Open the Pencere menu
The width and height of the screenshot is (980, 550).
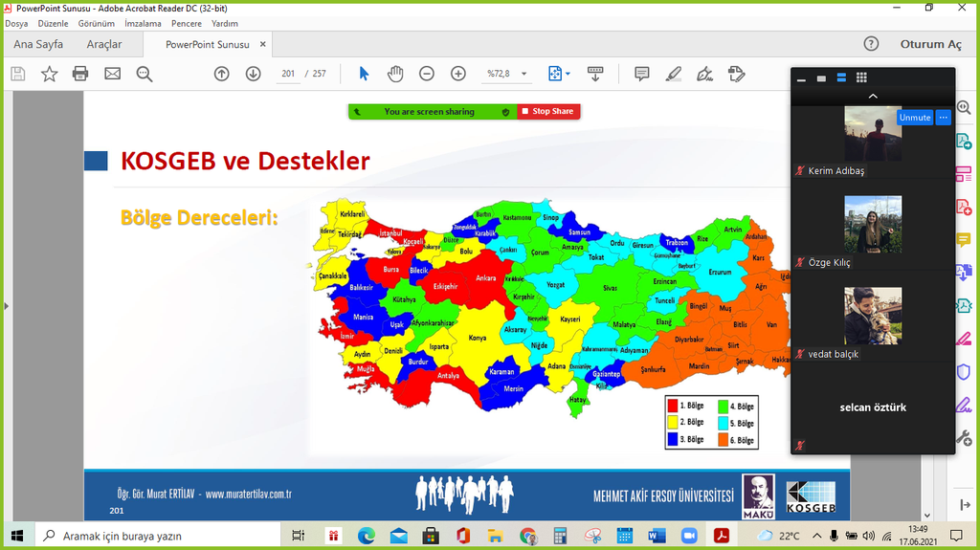pos(187,23)
